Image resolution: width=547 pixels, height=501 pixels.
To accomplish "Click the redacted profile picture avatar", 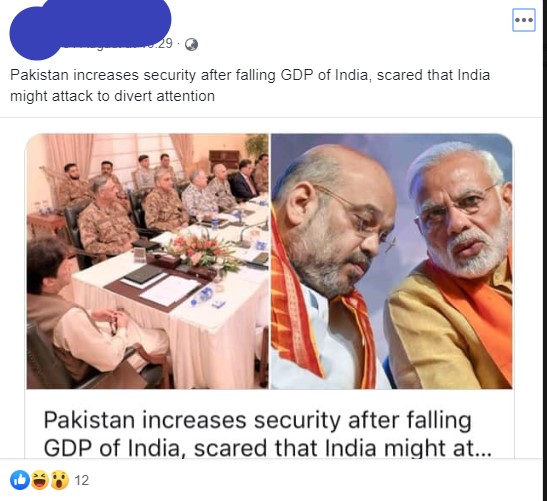I will [x=34, y=33].
